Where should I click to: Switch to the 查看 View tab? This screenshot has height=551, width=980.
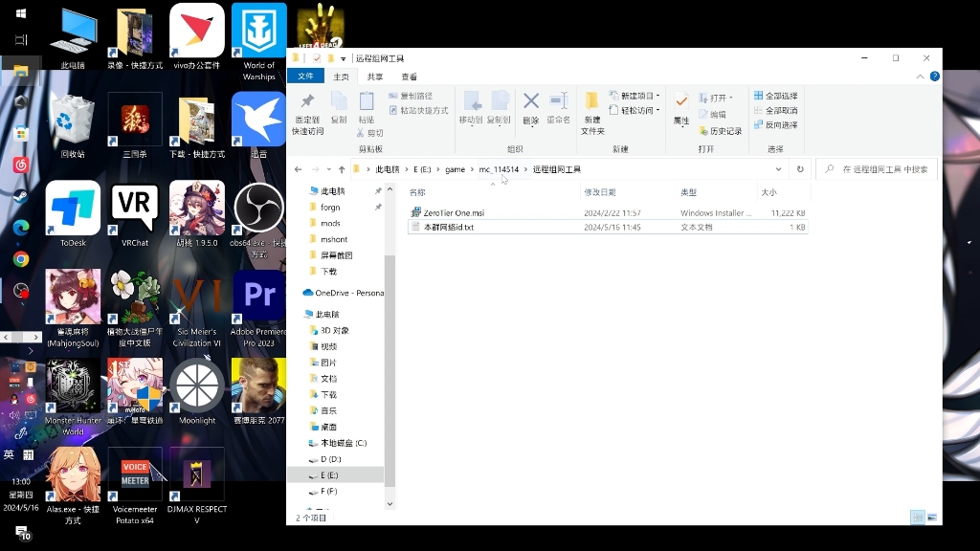(x=409, y=77)
